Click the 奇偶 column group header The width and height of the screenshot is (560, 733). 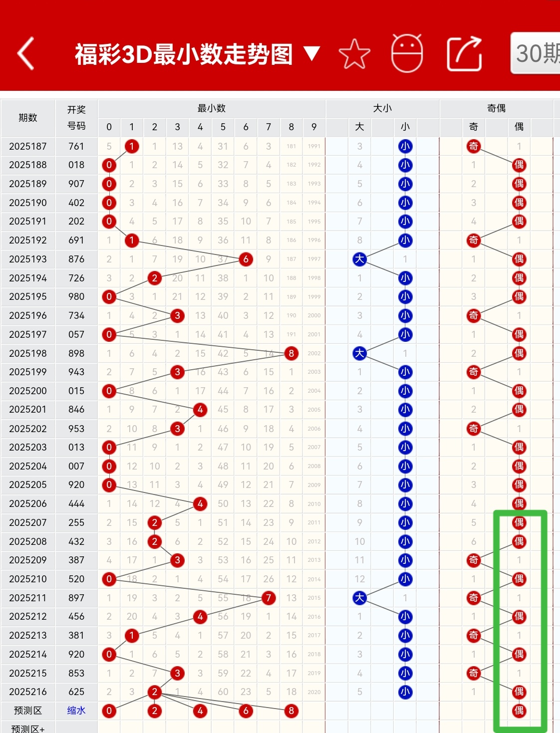pyautogui.click(x=497, y=108)
